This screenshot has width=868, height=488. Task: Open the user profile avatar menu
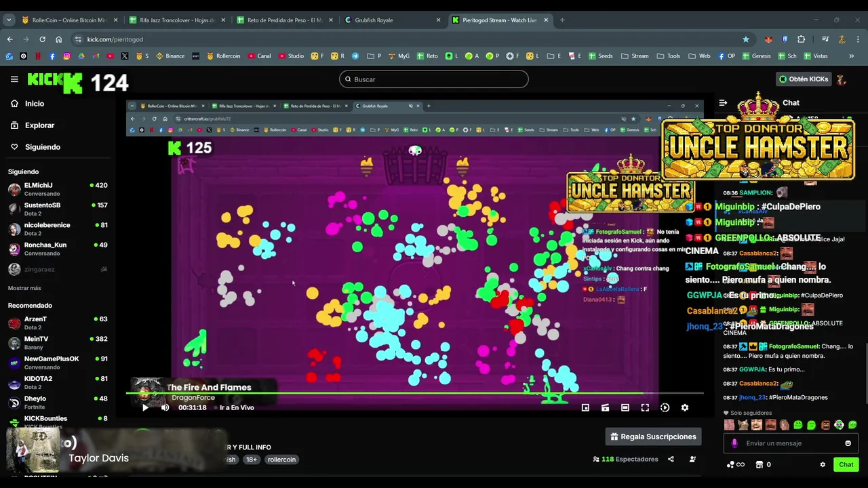842,79
